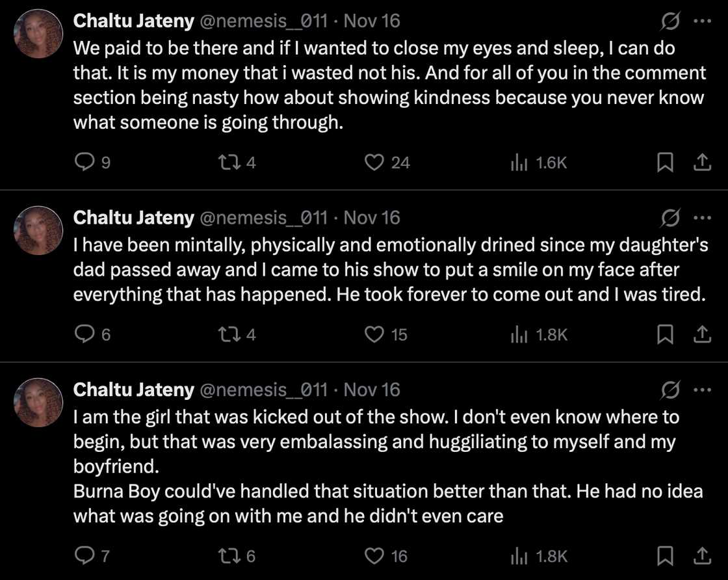This screenshot has width=728, height=580.
Task: Share the middle tweet
Action: (x=702, y=334)
